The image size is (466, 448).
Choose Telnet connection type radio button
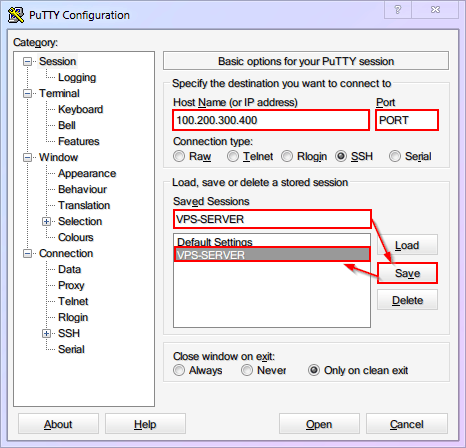(x=233, y=156)
